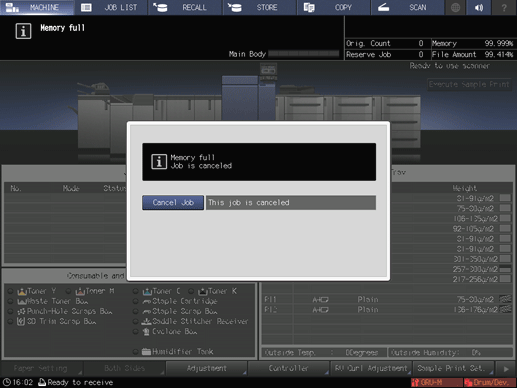
Task: Open the MACHINE tab
Action: pyautogui.click(x=37, y=7)
